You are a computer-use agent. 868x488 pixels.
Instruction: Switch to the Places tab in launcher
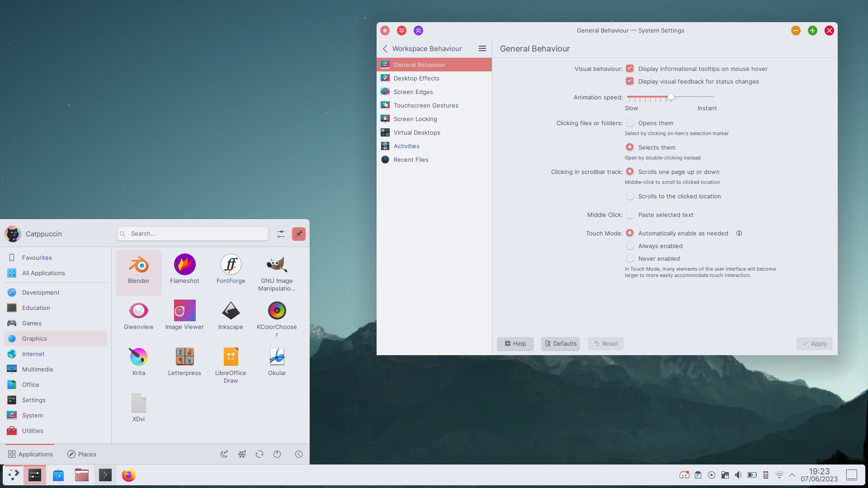point(82,454)
